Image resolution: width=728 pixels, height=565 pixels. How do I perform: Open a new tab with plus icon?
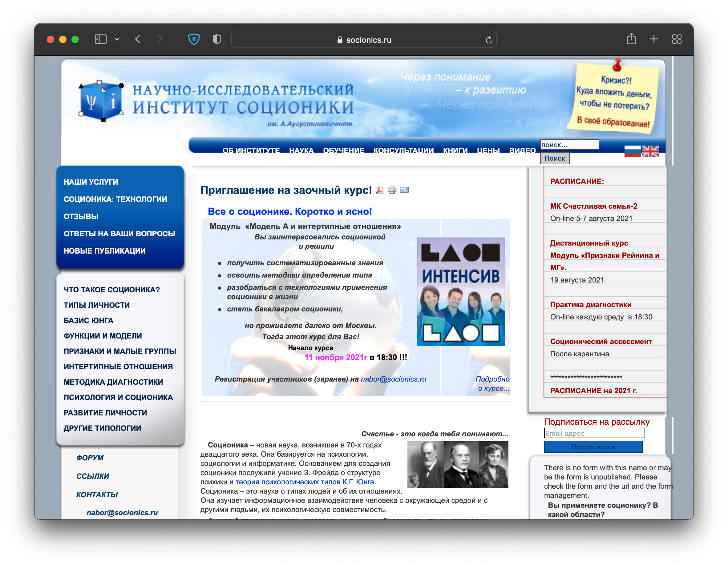(x=654, y=39)
